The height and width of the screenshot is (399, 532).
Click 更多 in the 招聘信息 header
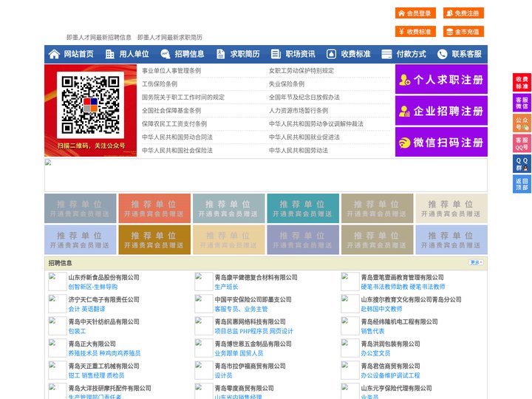click(x=476, y=262)
